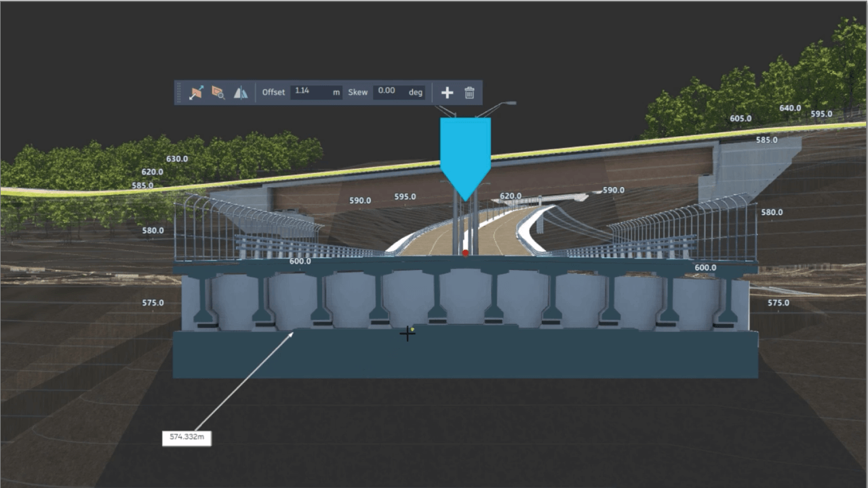The height and width of the screenshot is (488, 868).
Task: Click the 575.0 contour label on right
Action: [778, 303]
